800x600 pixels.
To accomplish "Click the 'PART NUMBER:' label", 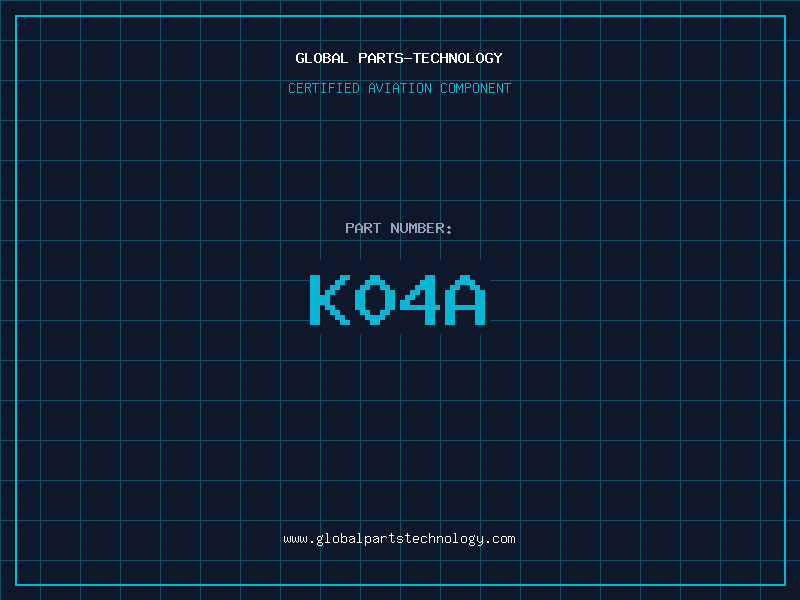I will click(399, 228).
